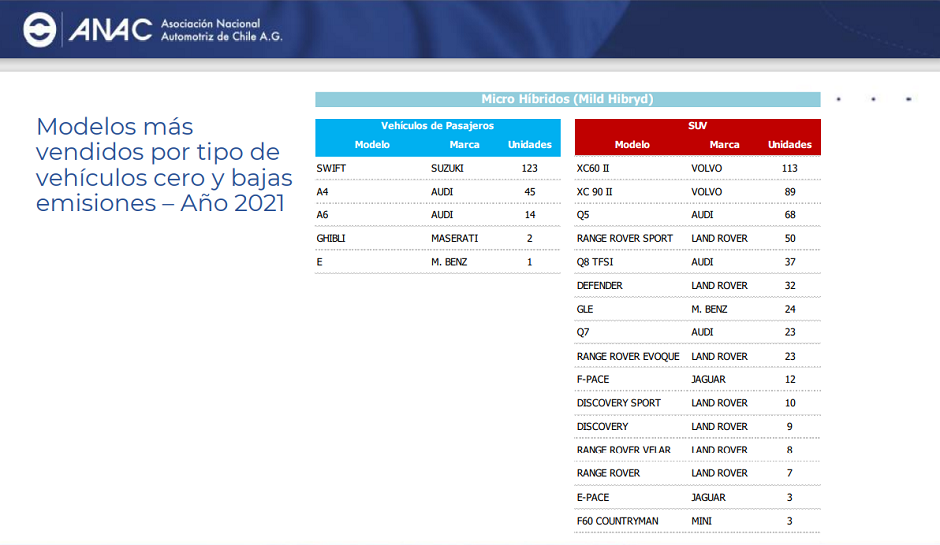Click the M. BENZ brand in the GLE row
Viewport: 940px width, 545px height.
709,309
